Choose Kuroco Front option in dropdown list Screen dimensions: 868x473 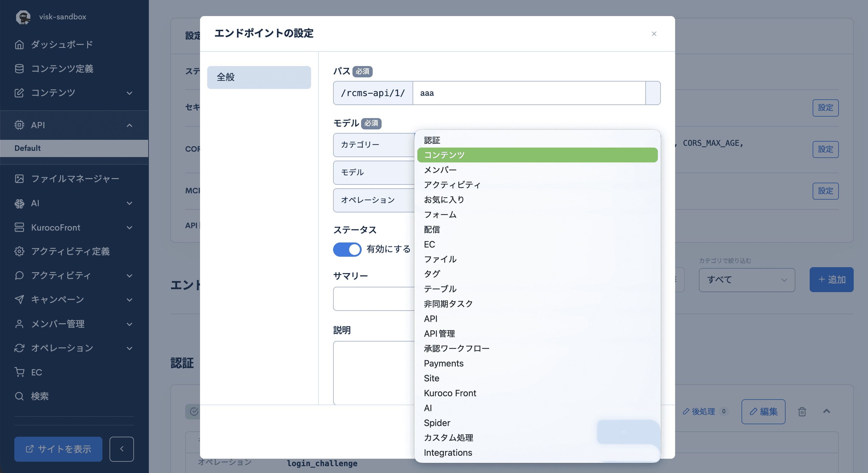pos(450,393)
